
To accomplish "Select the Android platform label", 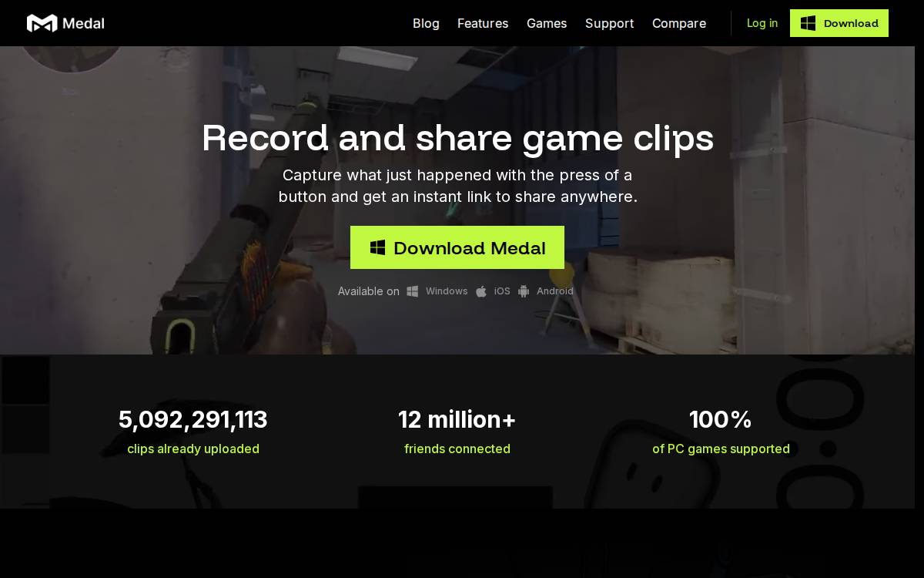I will click(x=555, y=291).
